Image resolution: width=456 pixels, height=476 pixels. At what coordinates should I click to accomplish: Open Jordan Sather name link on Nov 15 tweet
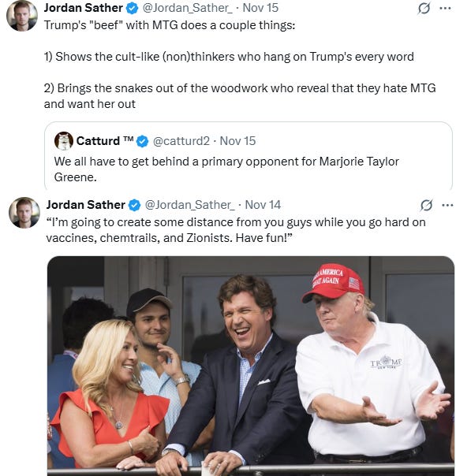point(84,8)
